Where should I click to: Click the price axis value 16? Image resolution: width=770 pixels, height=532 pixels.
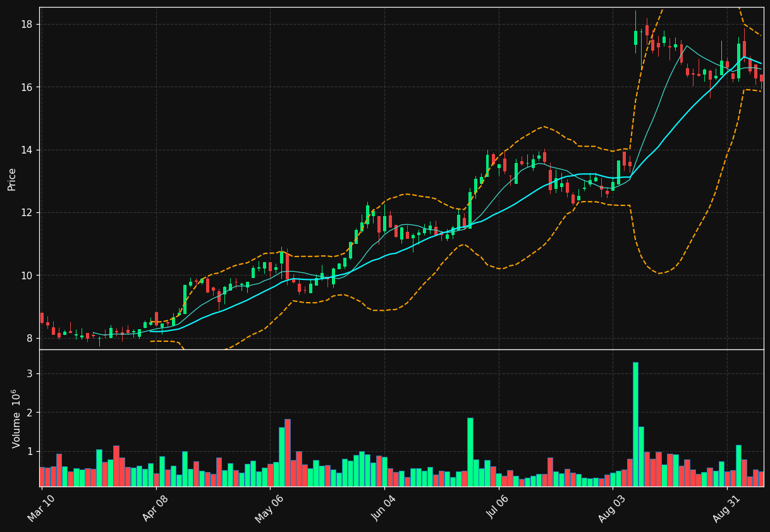click(x=27, y=87)
